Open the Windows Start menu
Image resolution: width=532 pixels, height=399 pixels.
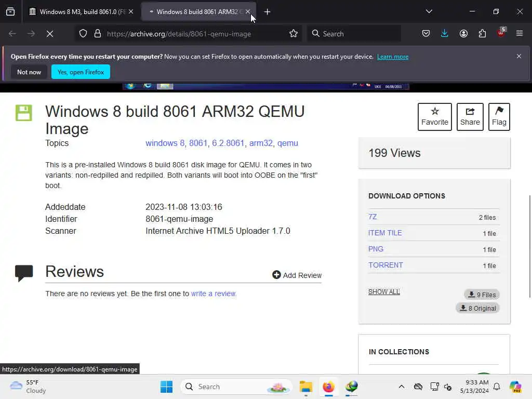pos(166,387)
